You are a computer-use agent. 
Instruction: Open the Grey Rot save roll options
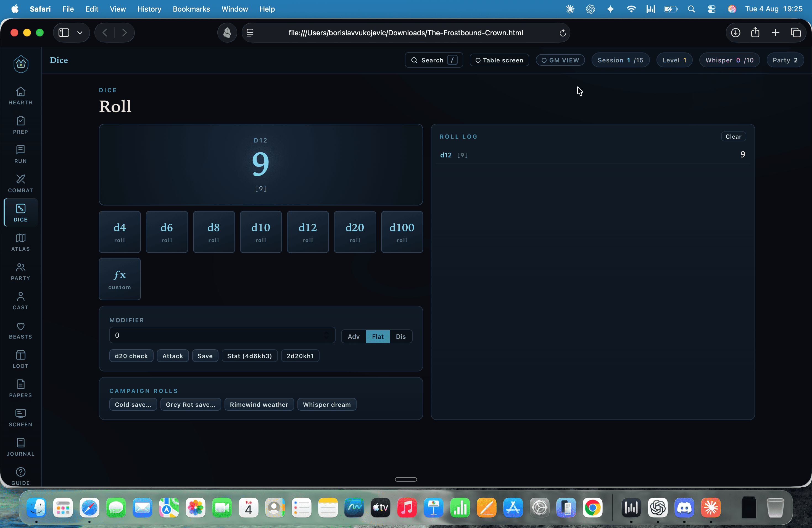point(191,405)
